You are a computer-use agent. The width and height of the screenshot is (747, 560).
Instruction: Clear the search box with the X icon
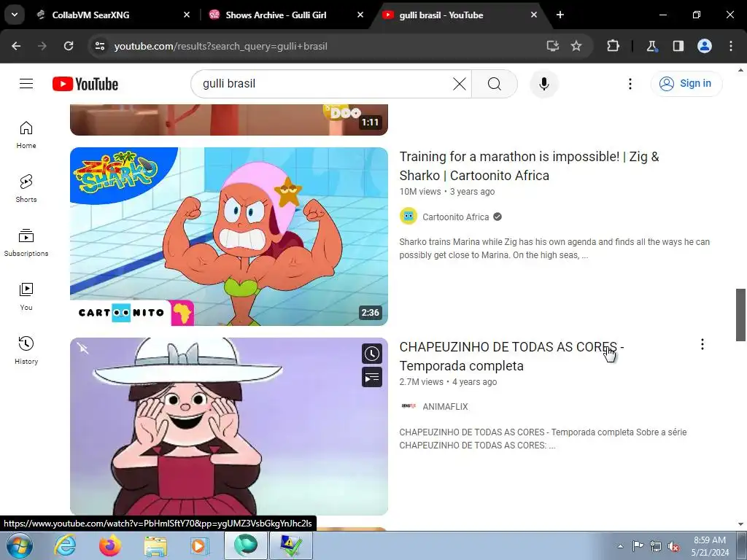pos(460,84)
